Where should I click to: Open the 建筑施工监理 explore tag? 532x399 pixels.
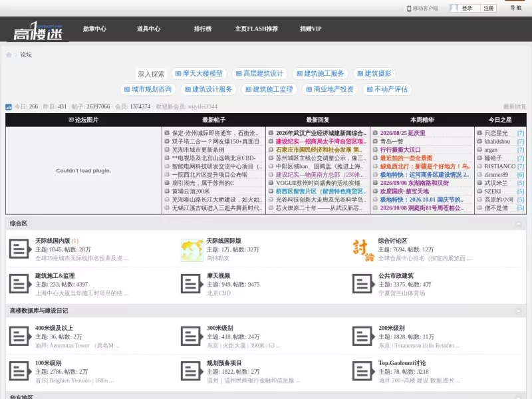pos(269,89)
